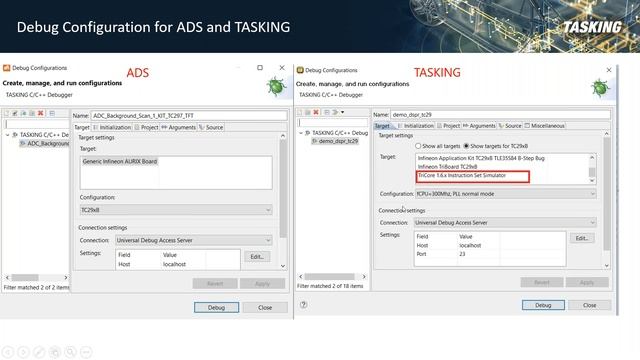Open Configuration fCPU=300Mhz dropdown in TASKING
The image size is (640, 360).
coord(506,194)
